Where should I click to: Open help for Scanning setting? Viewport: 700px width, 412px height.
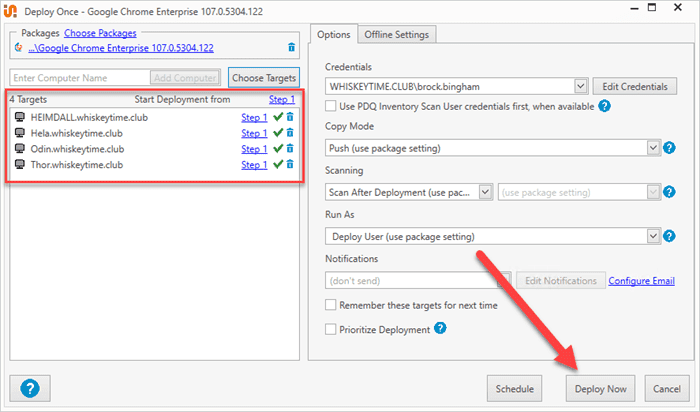pos(669,192)
